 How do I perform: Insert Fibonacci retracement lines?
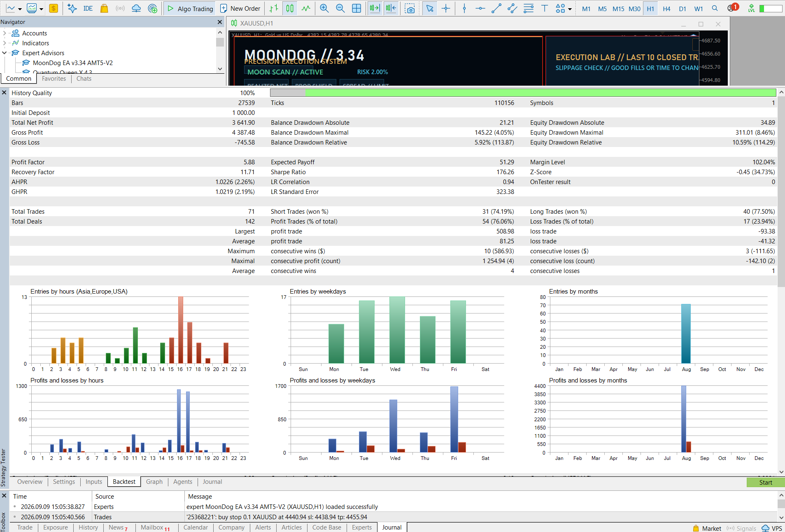pos(529,8)
